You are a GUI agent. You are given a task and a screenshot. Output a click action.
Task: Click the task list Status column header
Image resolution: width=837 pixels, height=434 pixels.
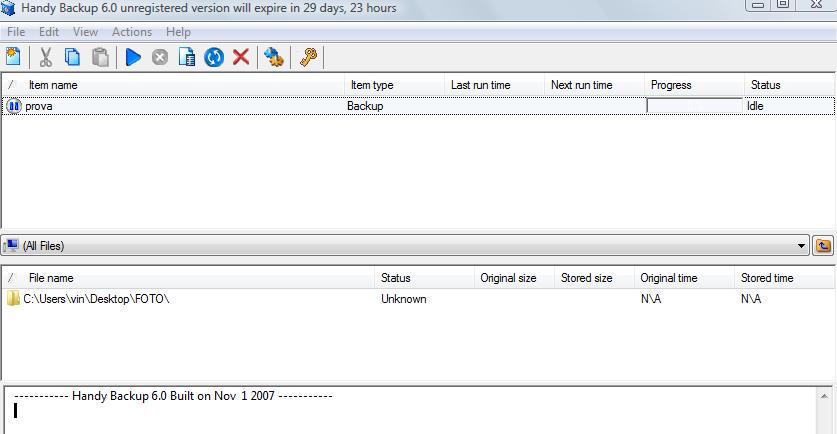[x=789, y=85]
